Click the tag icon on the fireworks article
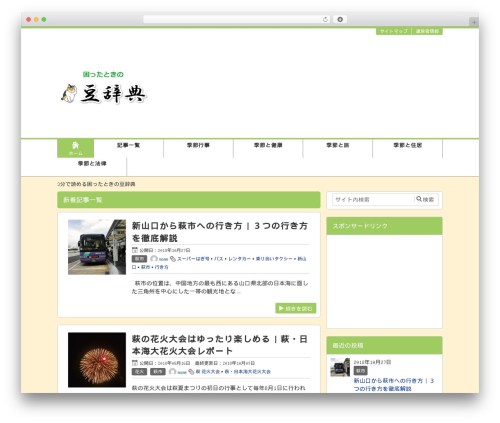This screenshot has height=423, width=500. 191,371
